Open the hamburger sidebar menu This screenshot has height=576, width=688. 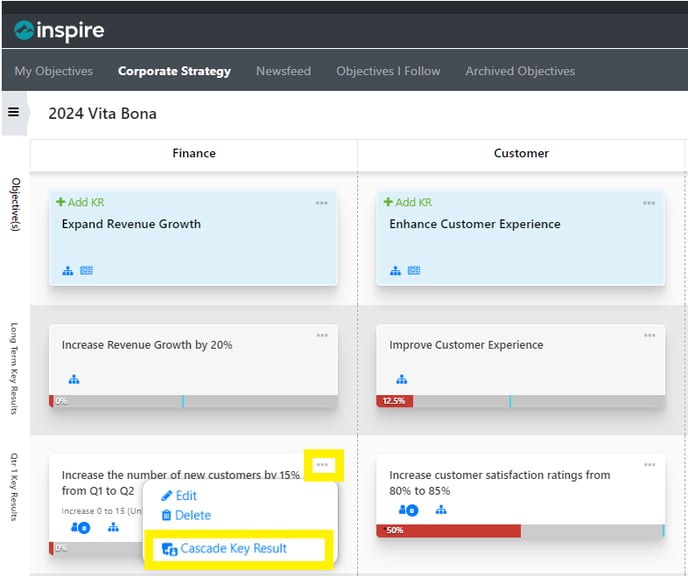(14, 112)
